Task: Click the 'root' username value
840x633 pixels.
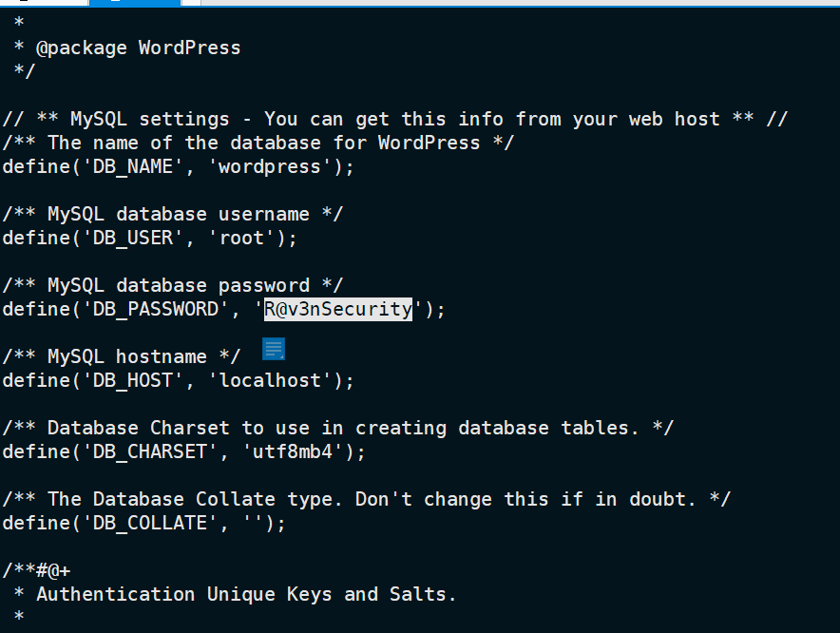Action: pyautogui.click(x=241, y=238)
